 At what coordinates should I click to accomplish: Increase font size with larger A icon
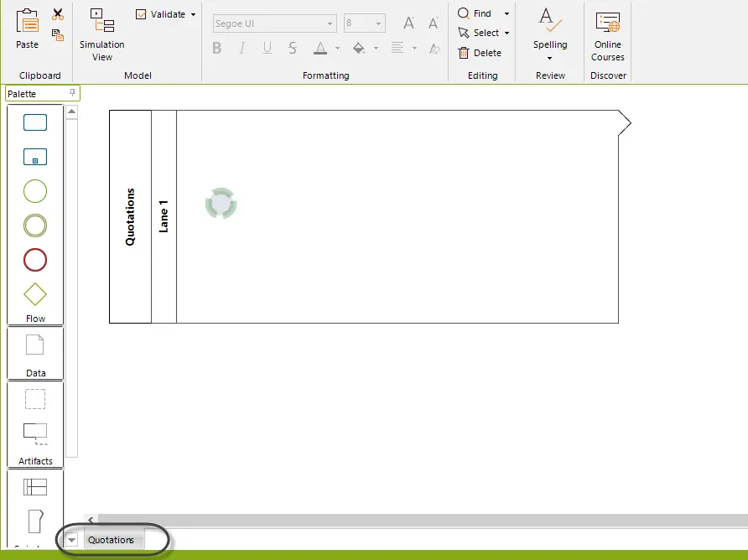409,23
